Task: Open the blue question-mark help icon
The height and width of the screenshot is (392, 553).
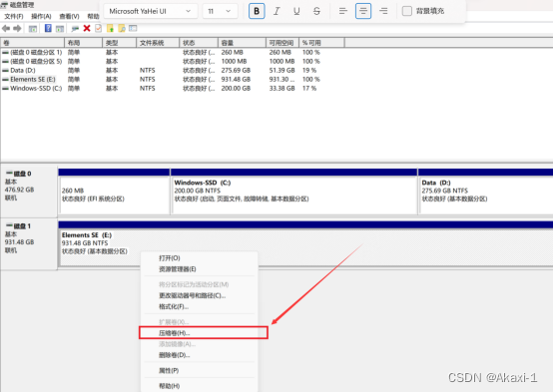Action: tap(48, 28)
